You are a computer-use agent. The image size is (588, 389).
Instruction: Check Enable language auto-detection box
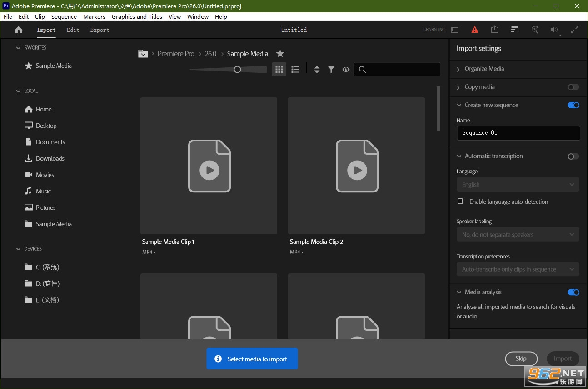click(x=460, y=201)
